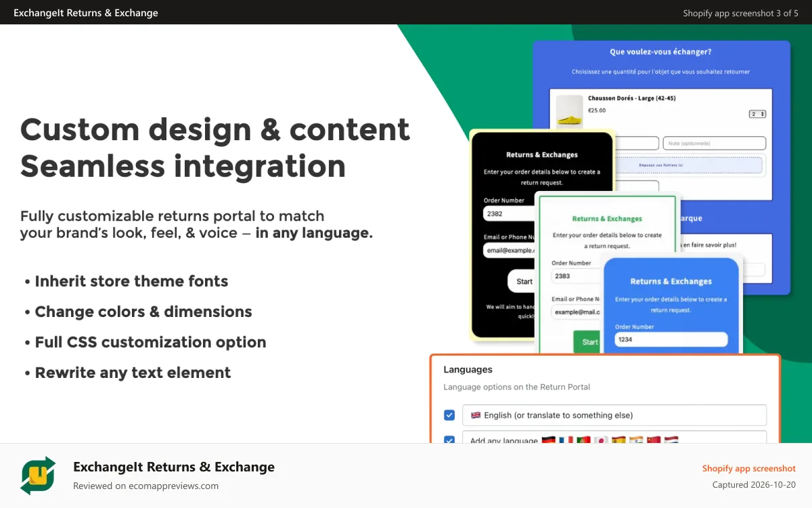Click 'Reviewed on ecomappreviews.com' text
Screen dimensions: 812x508
click(145, 486)
